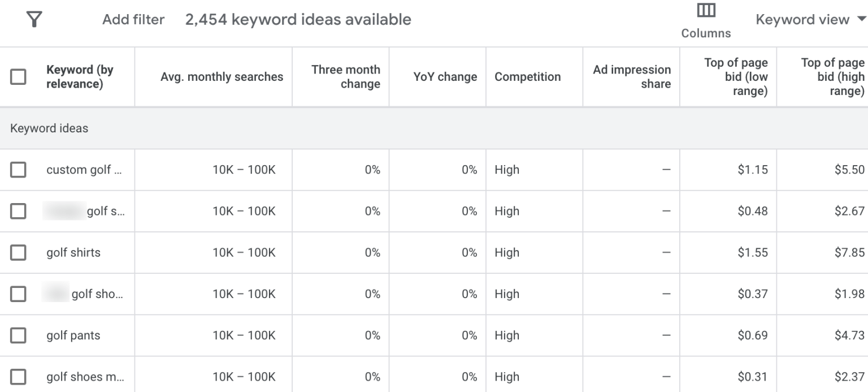Select the golf shirts keyword text
The height and width of the screenshot is (392, 868).
point(72,252)
